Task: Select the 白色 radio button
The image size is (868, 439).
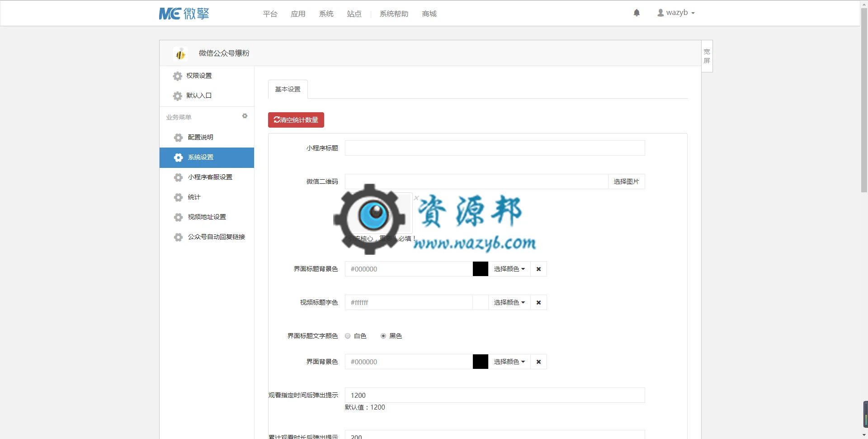Action: pos(348,336)
